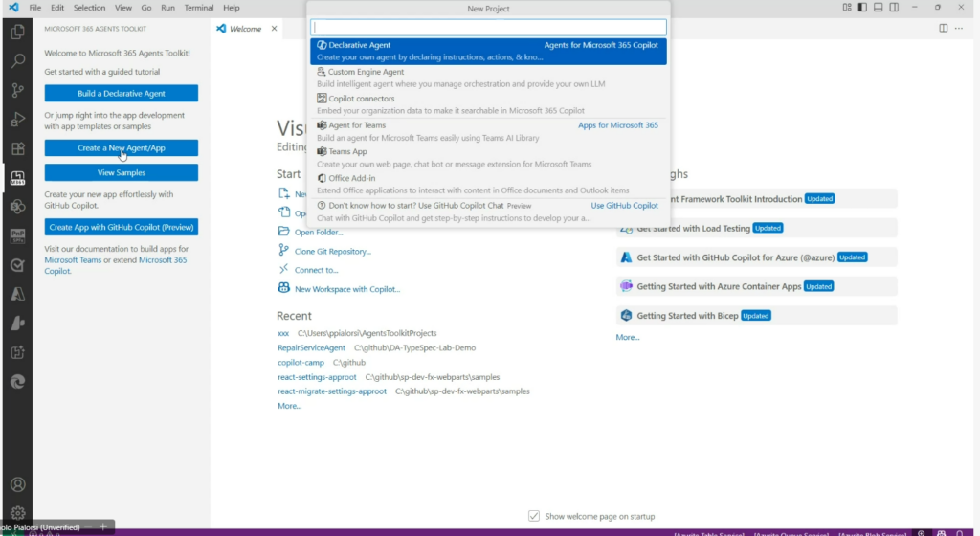Switch to the Welcome tab
Viewport: 980px width, 536px height.
245,29
